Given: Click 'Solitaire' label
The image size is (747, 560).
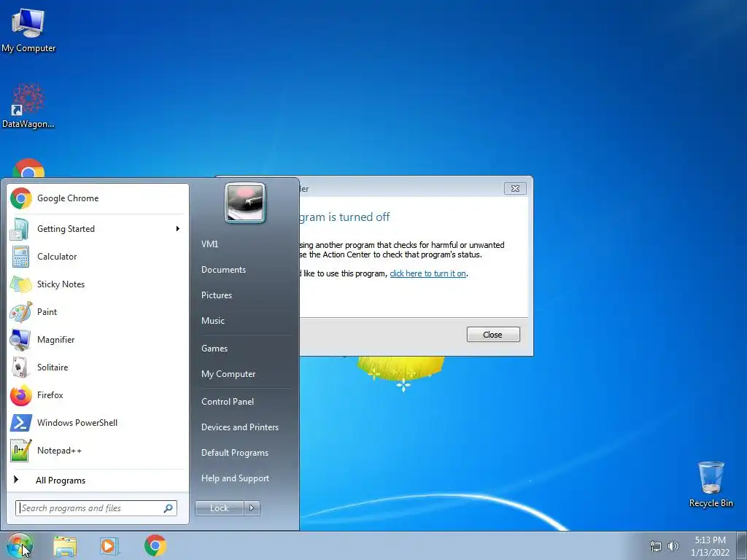Looking at the screenshot, I should (x=53, y=367).
